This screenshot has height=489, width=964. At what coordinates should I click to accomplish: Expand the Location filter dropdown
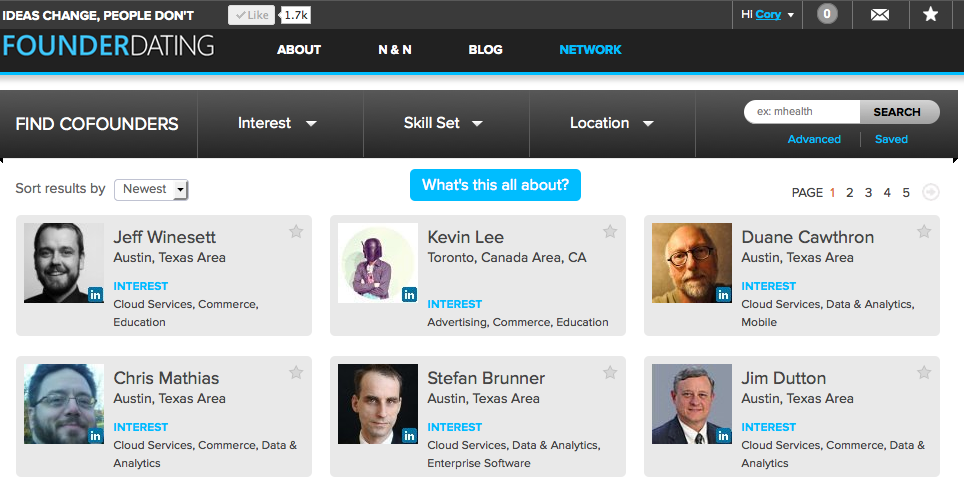coord(612,123)
